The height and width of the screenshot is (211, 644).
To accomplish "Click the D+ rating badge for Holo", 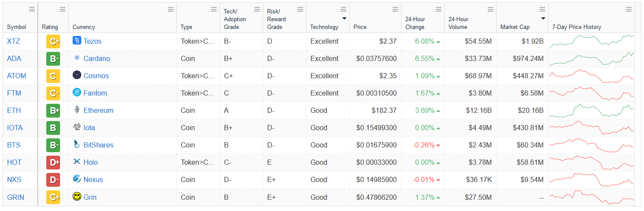I will [x=53, y=163].
